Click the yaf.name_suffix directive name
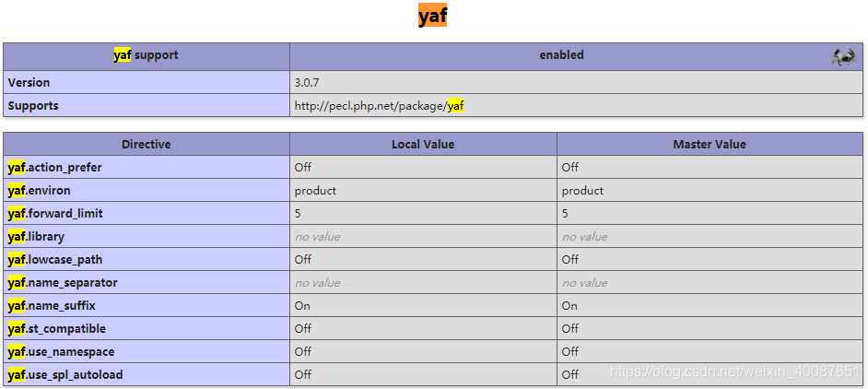This screenshot has height=389, width=868. point(52,306)
